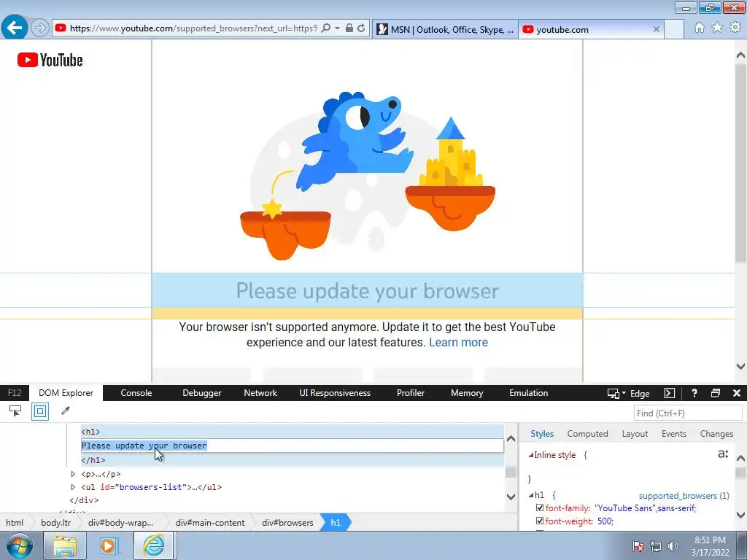Open a new blank tab
This screenshot has height=560, width=747.
coord(673,29)
